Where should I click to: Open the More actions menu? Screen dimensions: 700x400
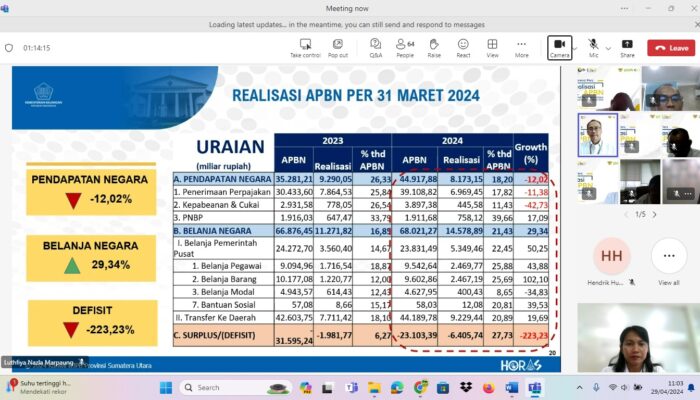click(x=522, y=47)
